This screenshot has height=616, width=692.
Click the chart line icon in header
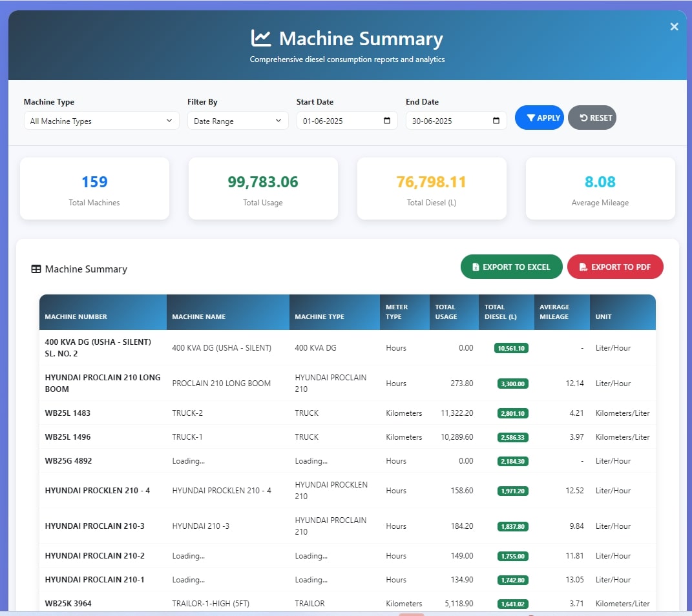tap(261, 38)
